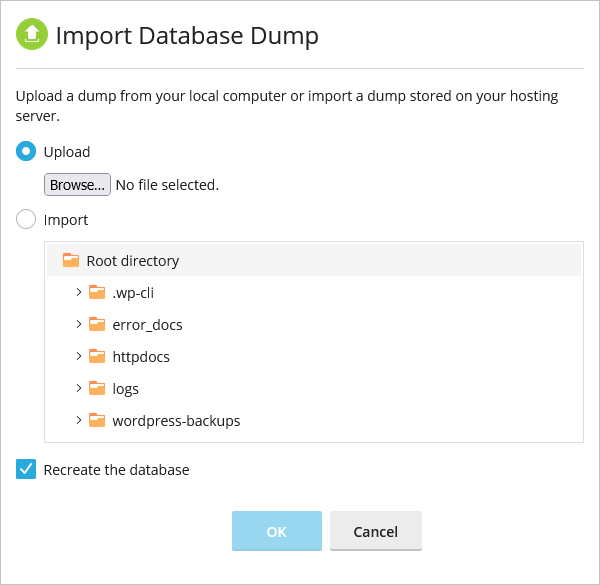Viewport: 600px width, 585px height.
Task: Uncheck Recreate the database checkbox
Action: point(26,469)
